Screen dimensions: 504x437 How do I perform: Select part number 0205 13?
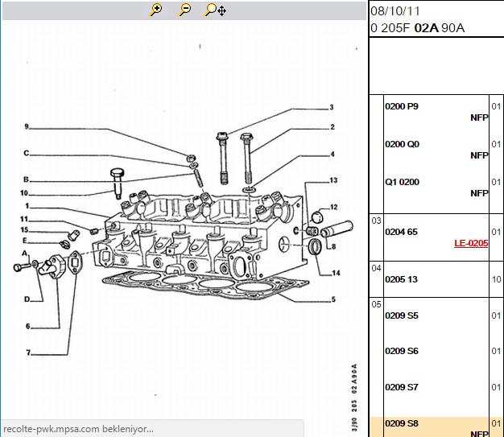pos(401,279)
